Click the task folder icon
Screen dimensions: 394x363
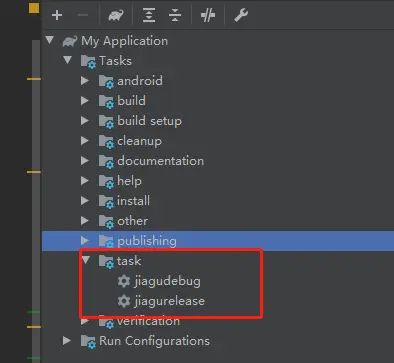[x=106, y=262]
